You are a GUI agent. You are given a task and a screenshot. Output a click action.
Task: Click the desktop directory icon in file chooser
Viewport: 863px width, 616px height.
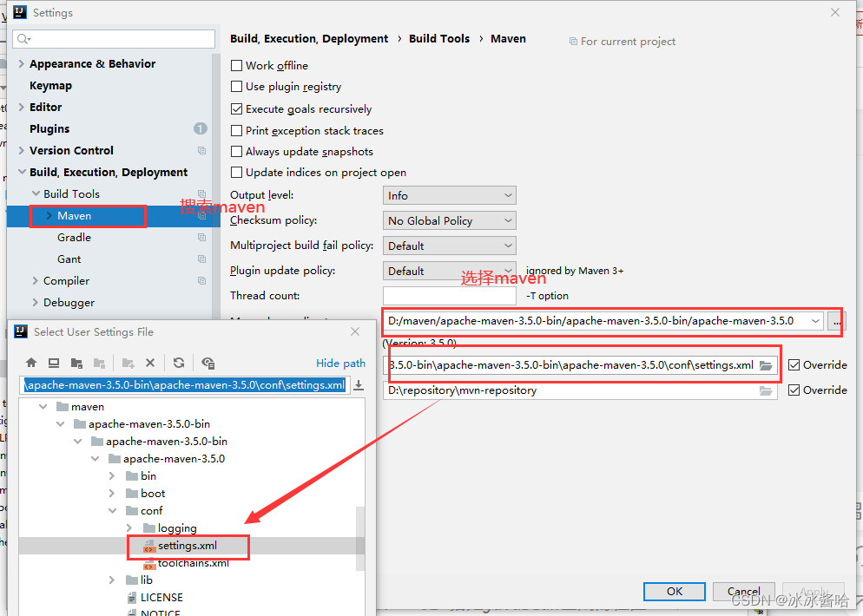coord(54,363)
